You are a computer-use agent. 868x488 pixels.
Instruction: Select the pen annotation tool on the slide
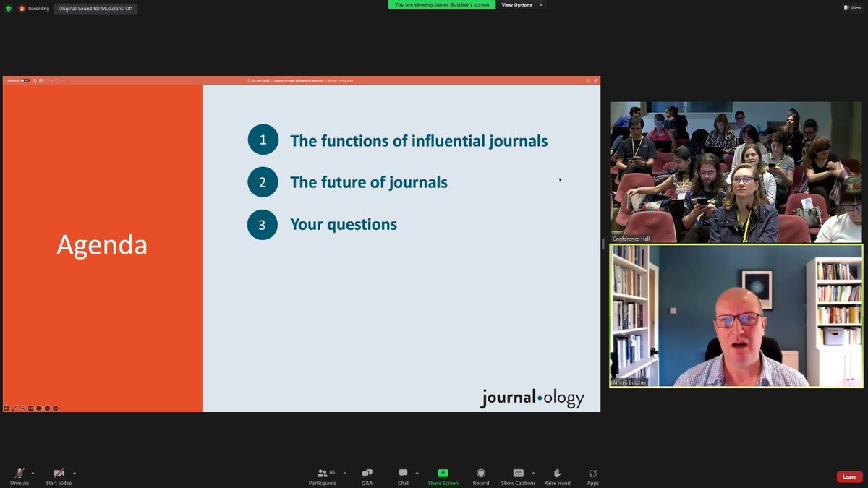click(x=14, y=408)
